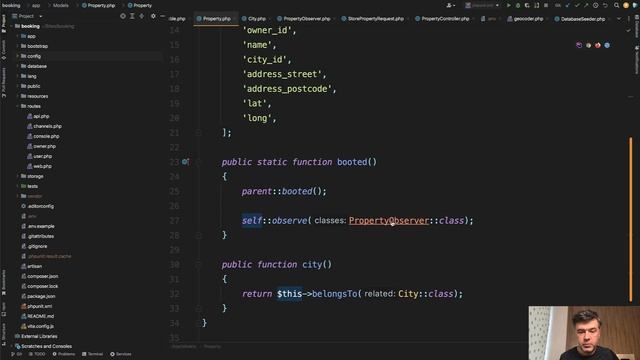Open the TODO tool window
Screen dimensions: 640x360
pos(37,354)
